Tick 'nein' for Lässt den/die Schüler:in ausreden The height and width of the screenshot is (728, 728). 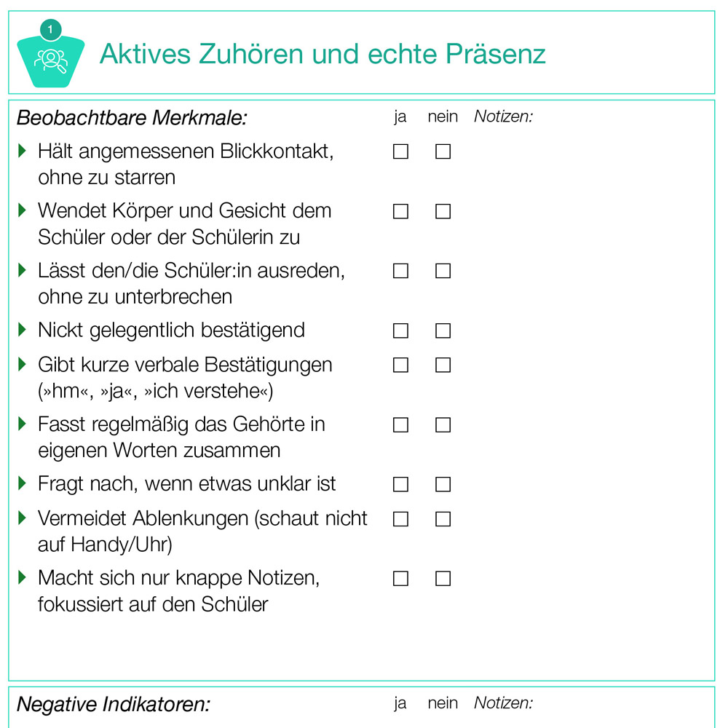(443, 271)
